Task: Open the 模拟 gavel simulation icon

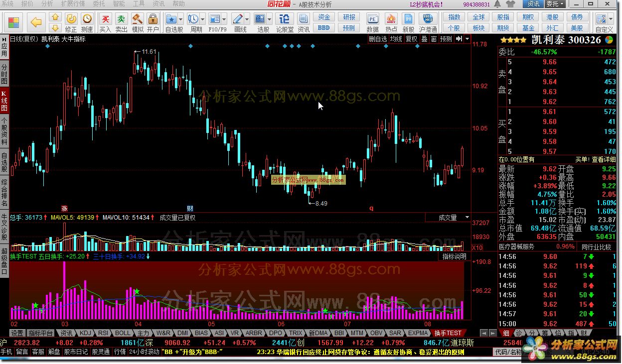Action: pyautogui.click(x=137, y=19)
